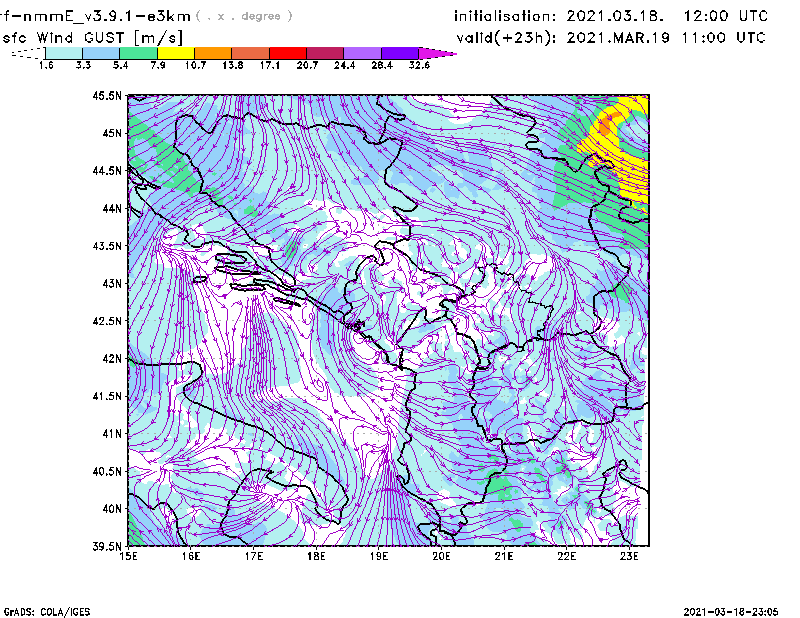Click the legend value 20.7
800x618 pixels.
click(x=307, y=65)
